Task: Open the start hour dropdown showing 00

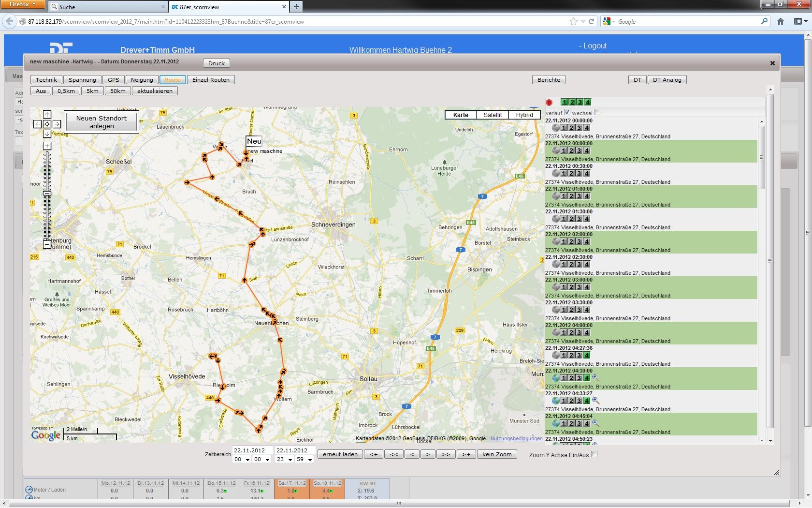Action: [x=242, y=459]
